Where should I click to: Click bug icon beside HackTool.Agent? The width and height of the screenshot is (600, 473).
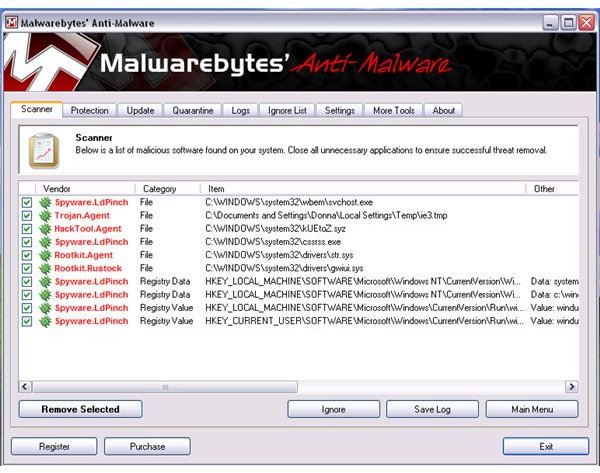[x=45, y=229]
